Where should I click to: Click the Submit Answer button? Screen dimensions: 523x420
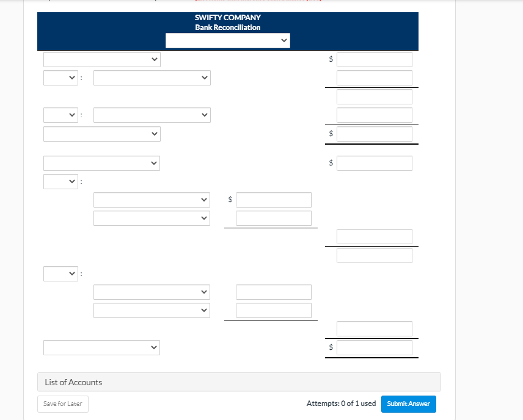[x=408, y=404]
